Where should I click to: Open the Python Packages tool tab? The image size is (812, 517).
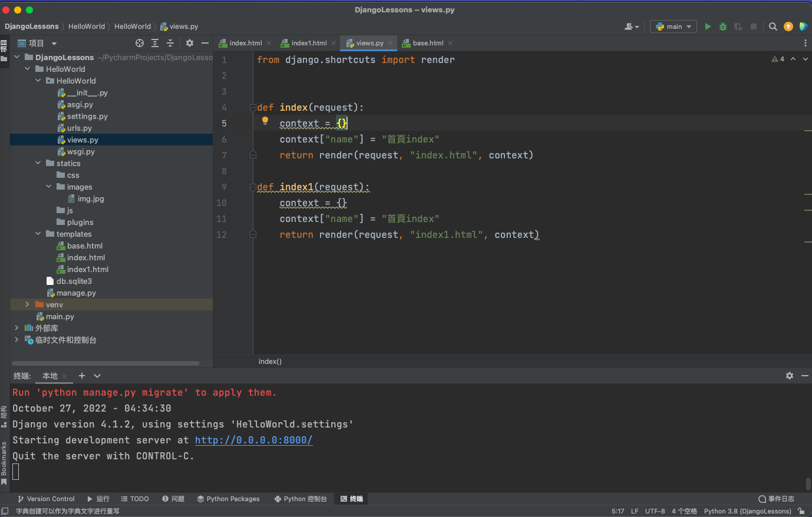point(228,499)
